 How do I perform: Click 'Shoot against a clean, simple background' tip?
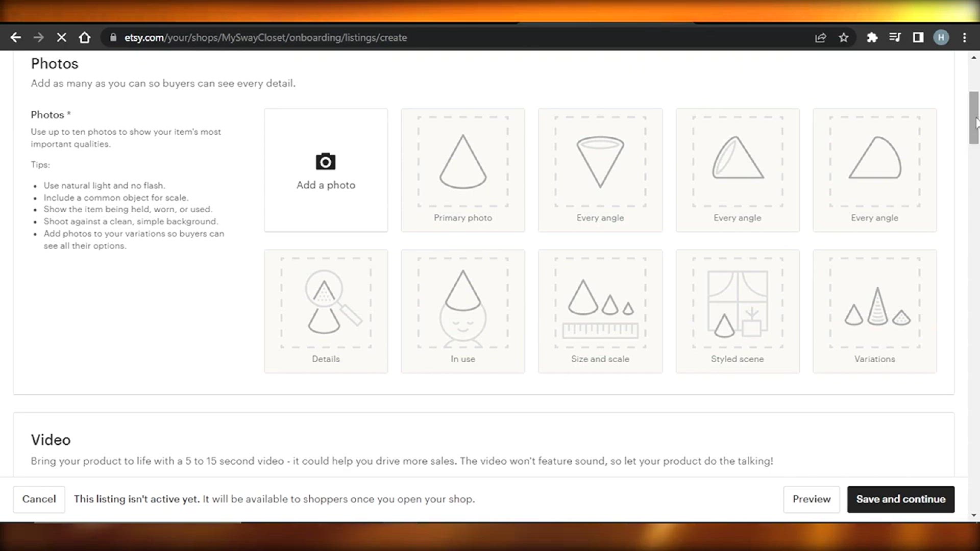(131, 221)
